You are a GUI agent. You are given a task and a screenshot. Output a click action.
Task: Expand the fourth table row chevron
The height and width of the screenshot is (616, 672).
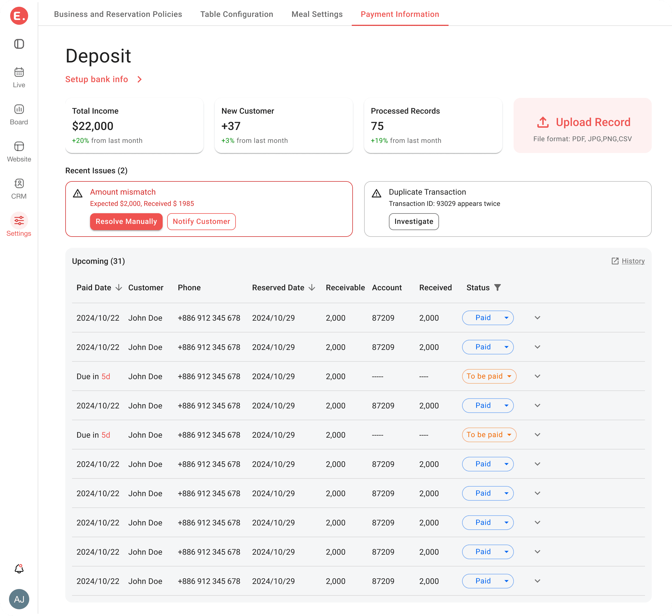537,406
